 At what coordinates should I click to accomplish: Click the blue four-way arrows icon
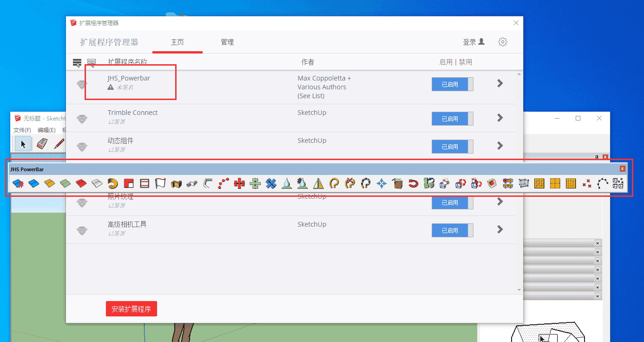coord(381,183)
